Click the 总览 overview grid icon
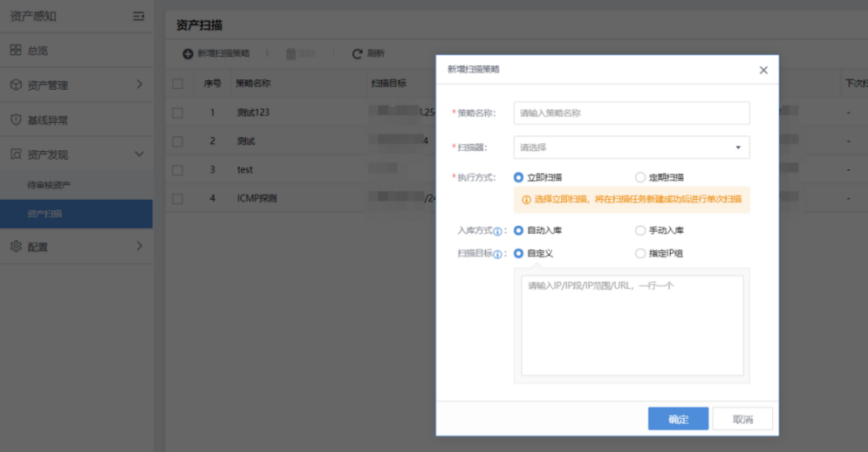868x452 pixels. (x=16, y=51)
